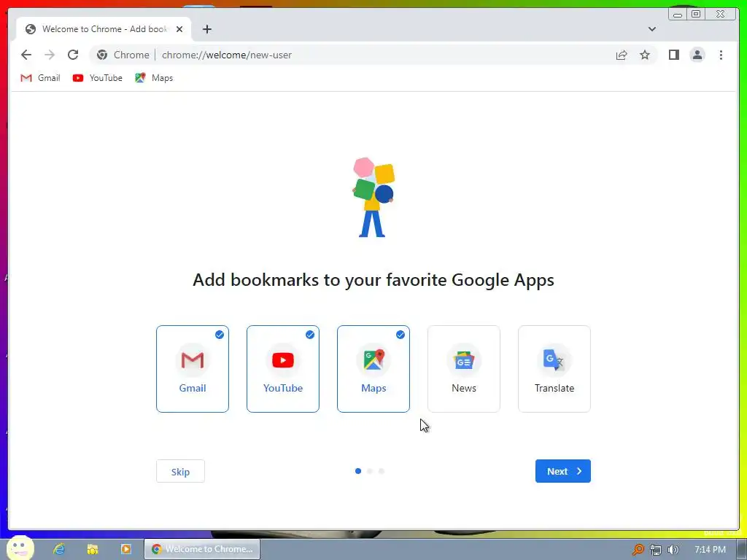Viewport: 747px width, 560px height.
Task: Open the volume speaker icon in tray
Action: (x=673, y=550)
